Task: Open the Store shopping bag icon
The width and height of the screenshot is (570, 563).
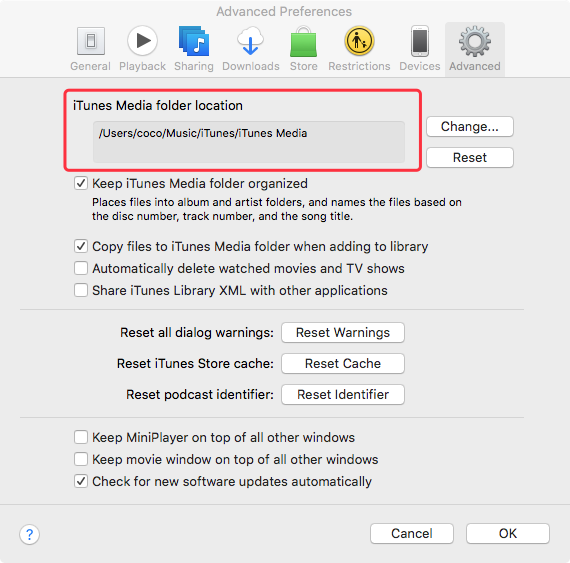Action: [x=304, y=41]
